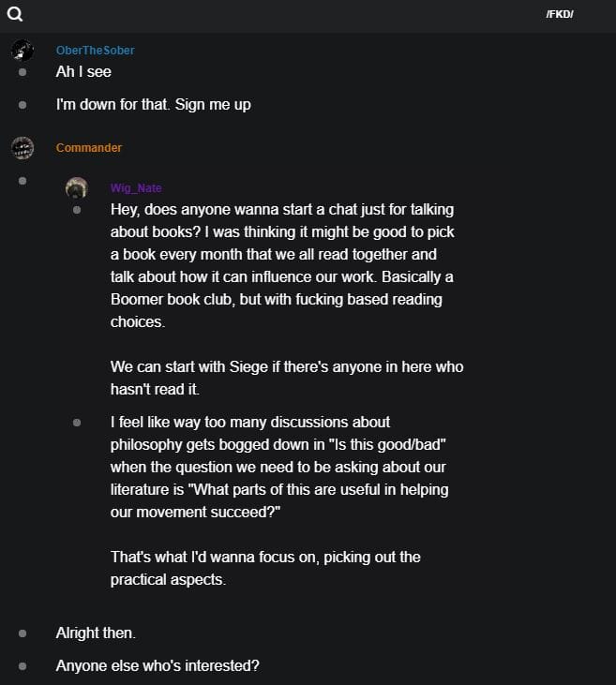Click the bullet left of Wig_Nate's quoted block
The width and height of the screenshot is (616, 685).
click(23, 180)
